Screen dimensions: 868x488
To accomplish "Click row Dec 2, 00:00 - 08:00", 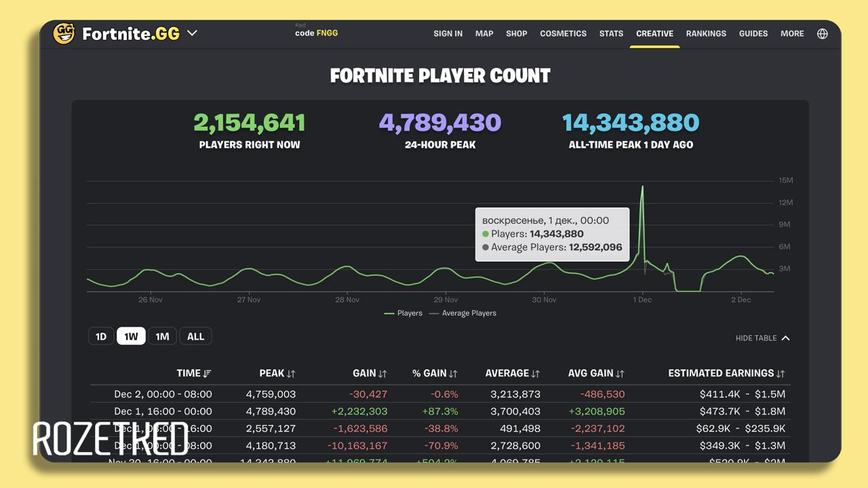I will click(x=440, y=394).
